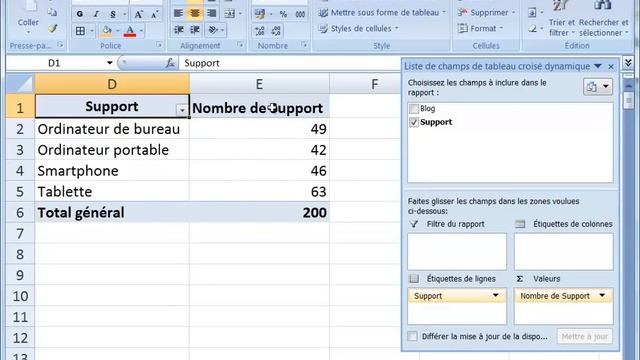Click the accounting number format icon
The height and width of the screenshot is (360, 640).
(260, 13)
